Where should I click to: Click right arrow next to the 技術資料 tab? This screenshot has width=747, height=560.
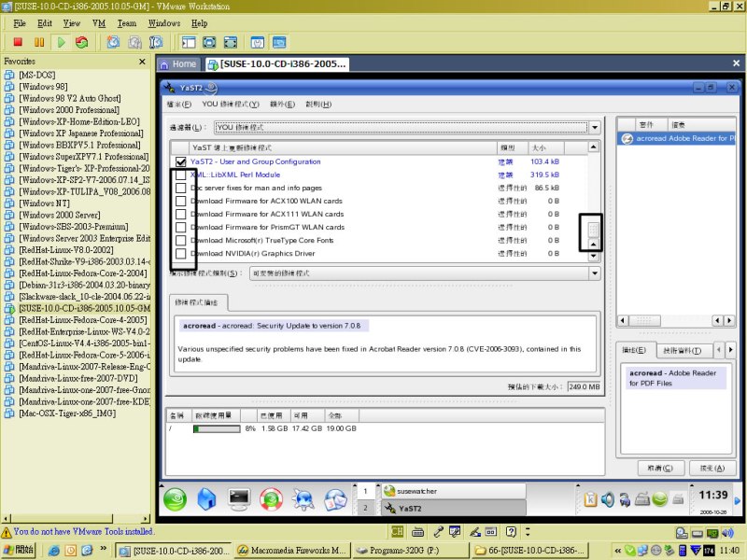[x=730, y=350]
